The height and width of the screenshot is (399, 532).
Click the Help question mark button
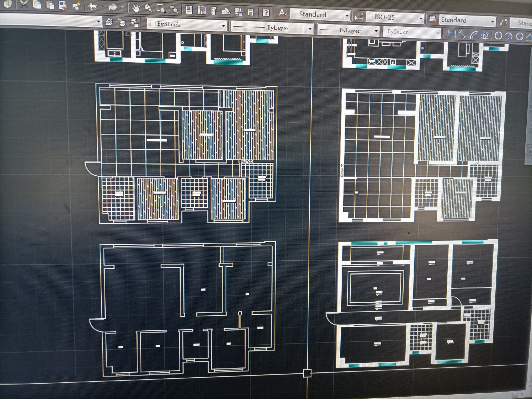pos(266,12)
